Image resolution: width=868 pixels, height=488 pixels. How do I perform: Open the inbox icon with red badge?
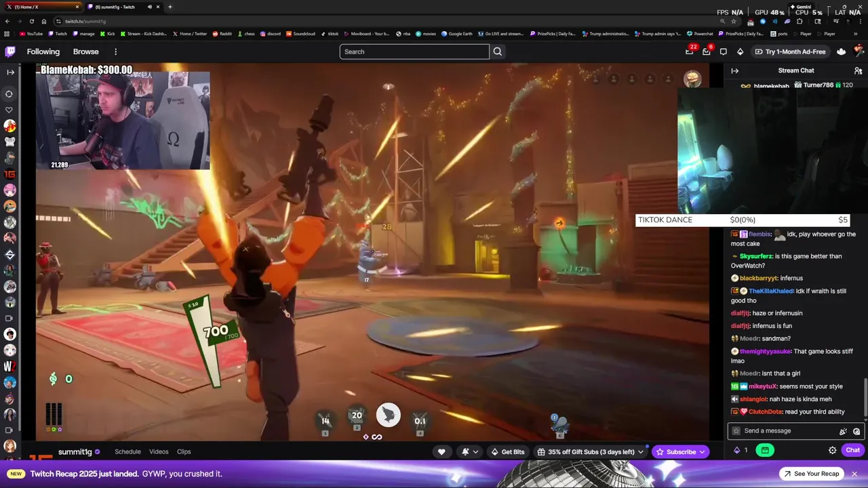(x=707, y=52)
